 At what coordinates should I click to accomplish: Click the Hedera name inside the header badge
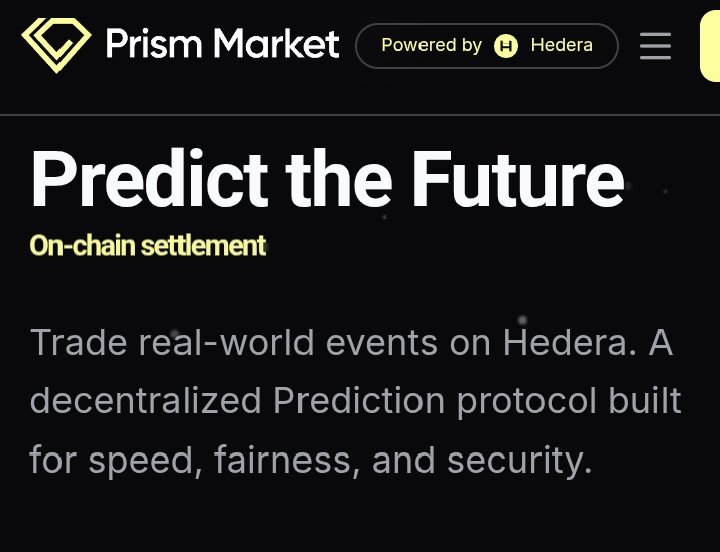561,46
